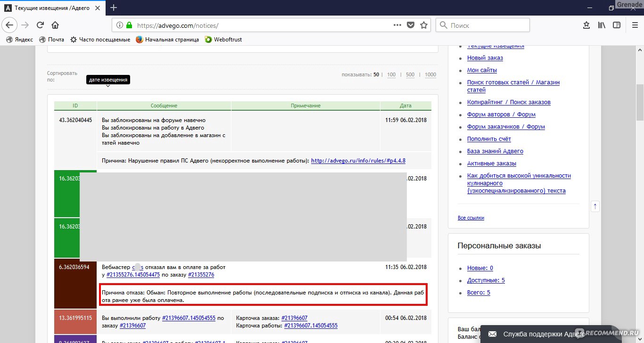Image resolution: width=644 pixels, height=343 pixels.
Task: Click Все ссылки link
Action: point(471,218)
